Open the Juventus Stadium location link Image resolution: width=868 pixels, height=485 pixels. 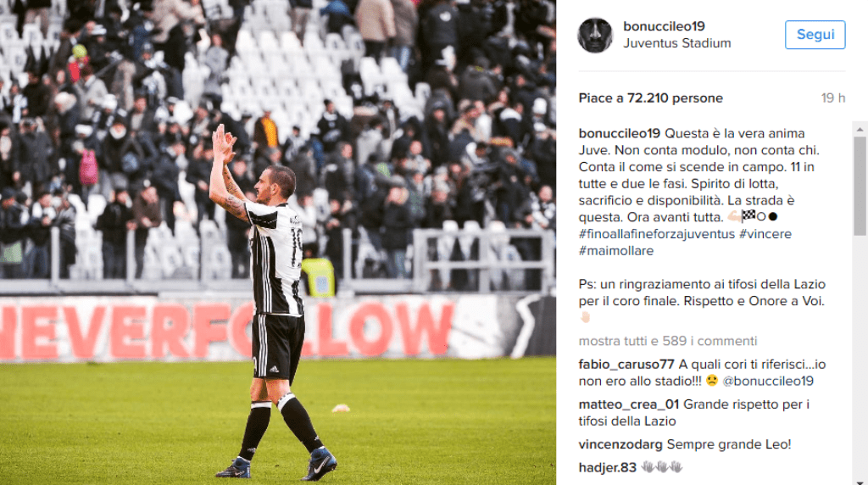(x=677, y=43)
